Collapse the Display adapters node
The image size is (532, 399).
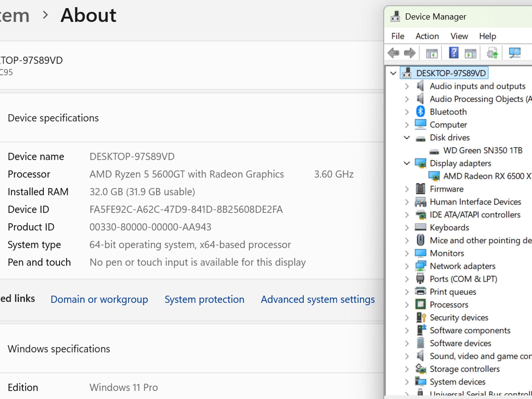point(407,163)
